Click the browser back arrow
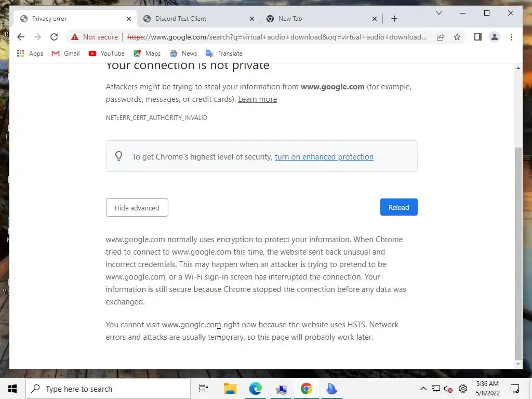Image resolution: width=532 pixels, height=399 pixels. (x=21, y=37)
